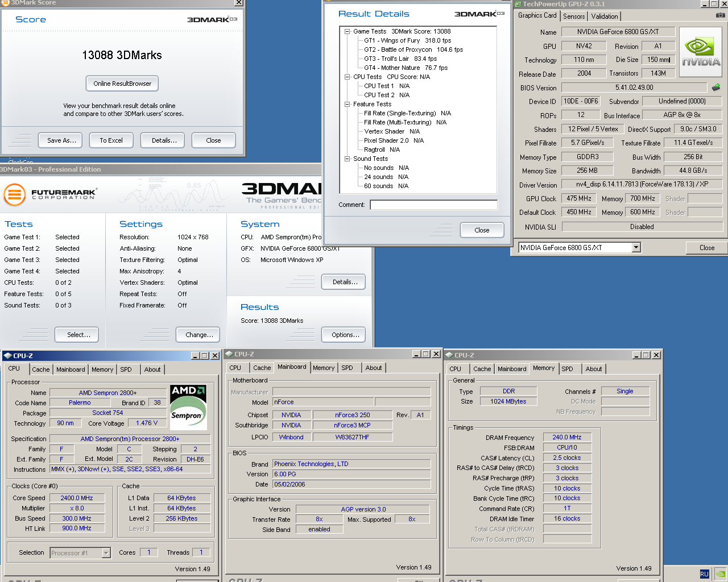
Task: Click Close in the Result Details window
Action: tap(482, 230)
